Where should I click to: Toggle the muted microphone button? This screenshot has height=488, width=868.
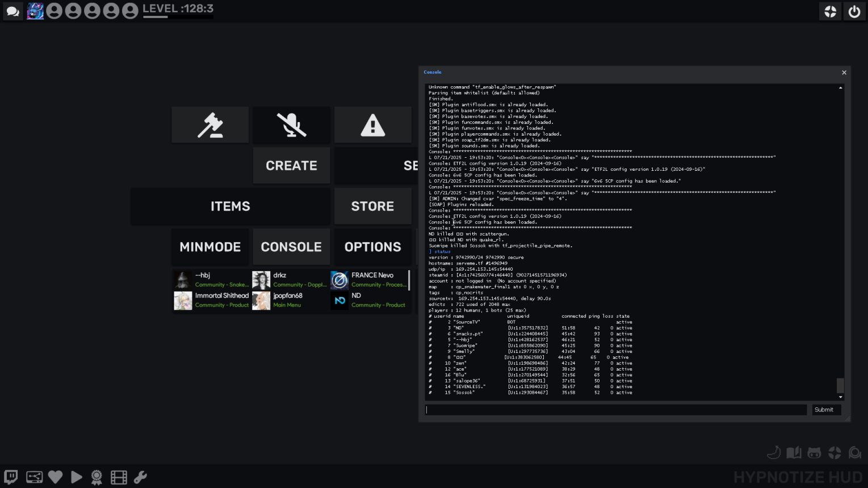(291, 125)
